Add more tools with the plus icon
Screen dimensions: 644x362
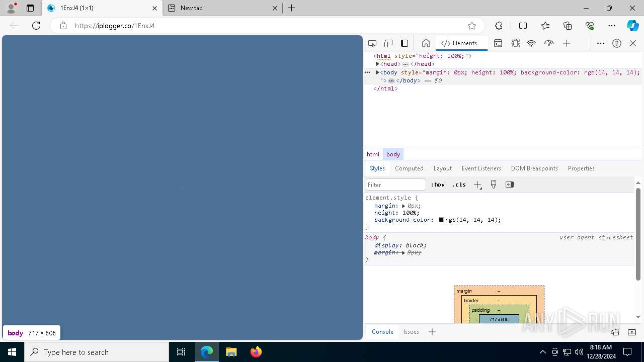567,43
